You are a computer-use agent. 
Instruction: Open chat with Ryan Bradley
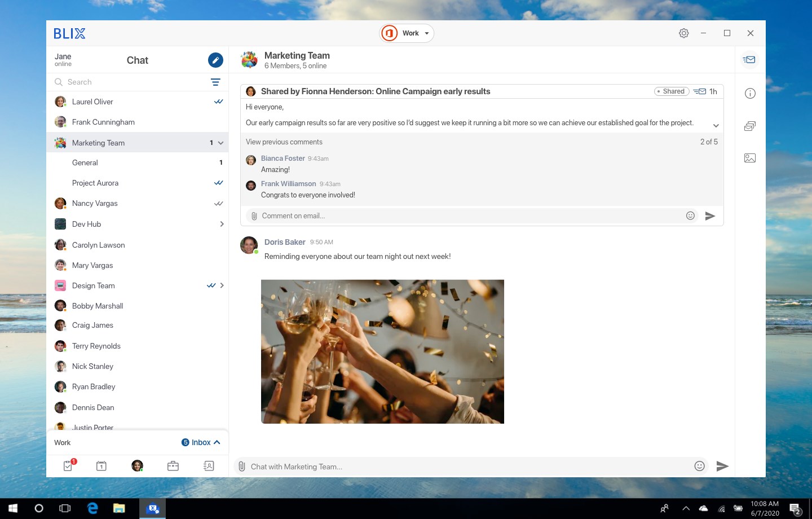tap(138, 386)
